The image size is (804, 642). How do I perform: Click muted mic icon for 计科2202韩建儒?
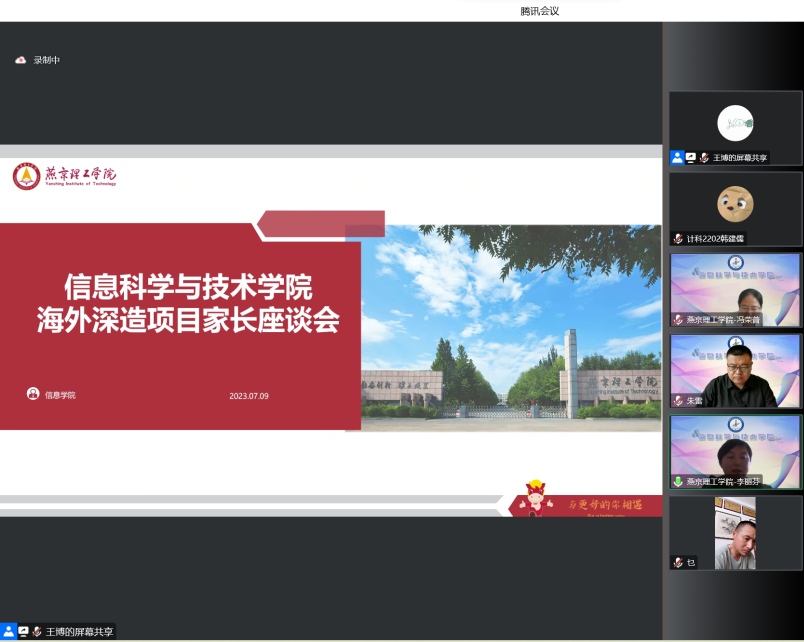[678, 239]
